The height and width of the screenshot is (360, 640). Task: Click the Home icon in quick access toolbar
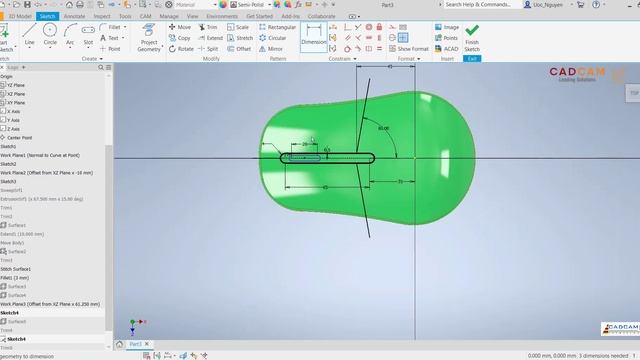pyautogui.click(x=69, y=4)
